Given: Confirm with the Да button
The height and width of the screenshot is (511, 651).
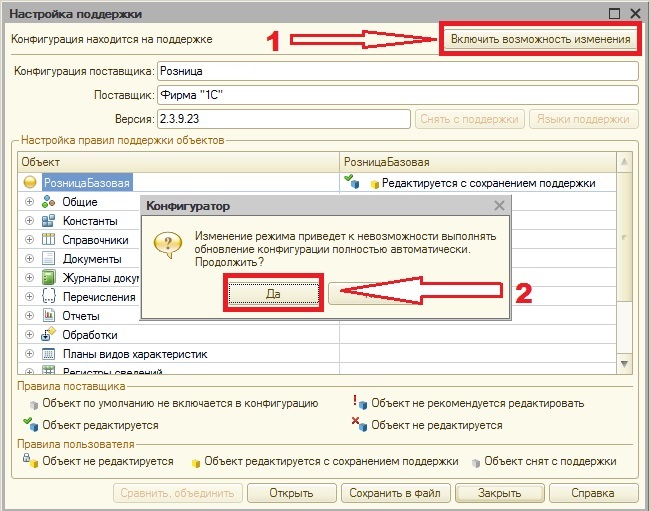Looking at the screenshot, I should coord(273,294).
